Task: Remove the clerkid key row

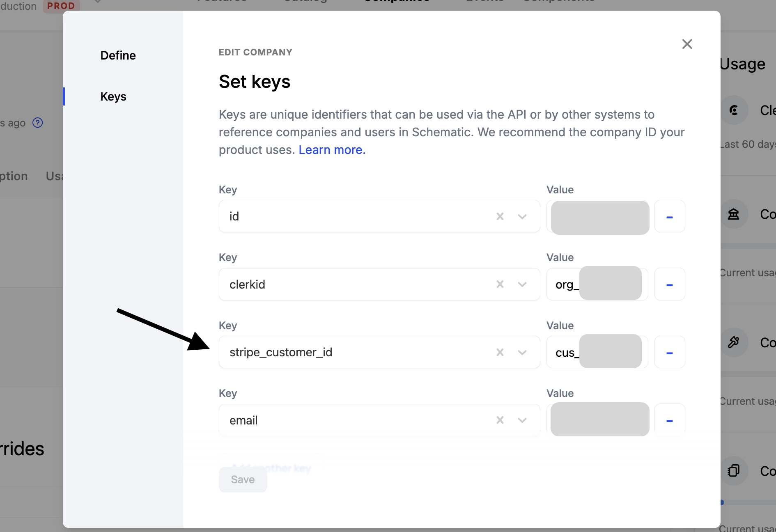Action: click(669, 284)
